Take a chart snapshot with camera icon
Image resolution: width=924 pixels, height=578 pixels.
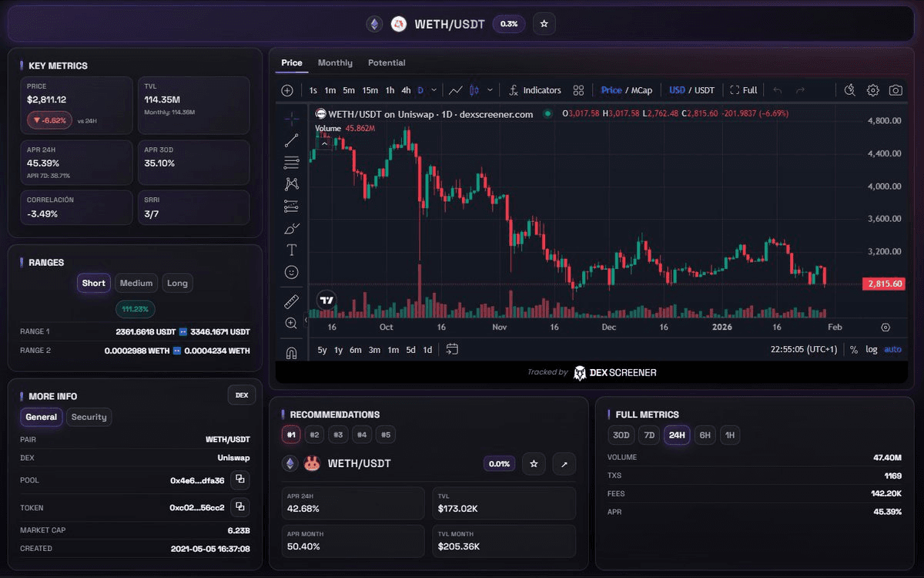click(x=896, y=90)
